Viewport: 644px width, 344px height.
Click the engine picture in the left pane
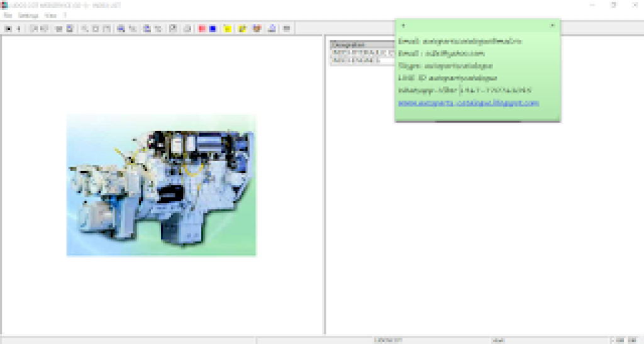click(162, 185)
